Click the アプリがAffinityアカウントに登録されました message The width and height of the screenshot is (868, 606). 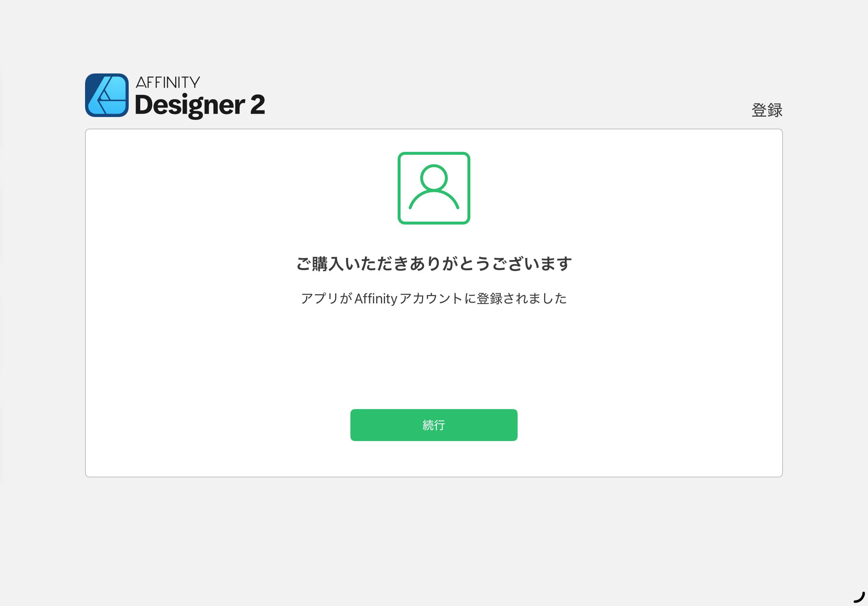tap(434, 299)
